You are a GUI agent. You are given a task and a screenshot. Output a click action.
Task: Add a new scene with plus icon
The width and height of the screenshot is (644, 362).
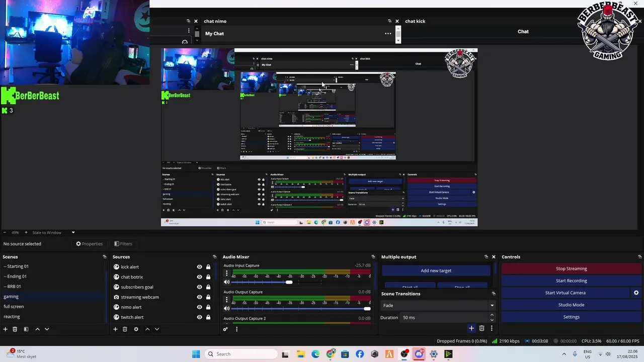[x=6, y=329]
